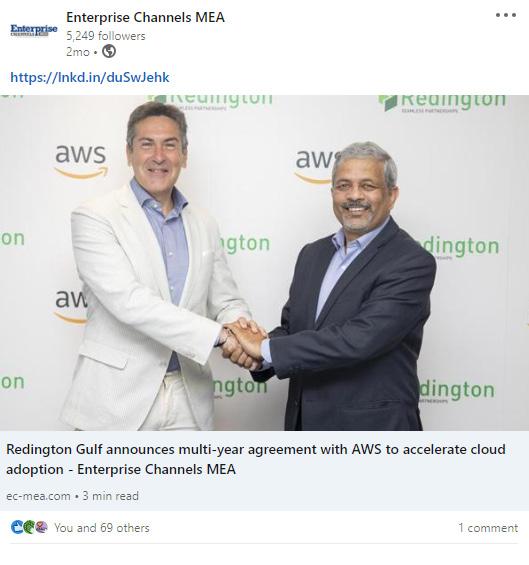Screen dimensions: 529x565
Task: Click the Redington logo above the dark-suited man
Action: tap(442, 102)
